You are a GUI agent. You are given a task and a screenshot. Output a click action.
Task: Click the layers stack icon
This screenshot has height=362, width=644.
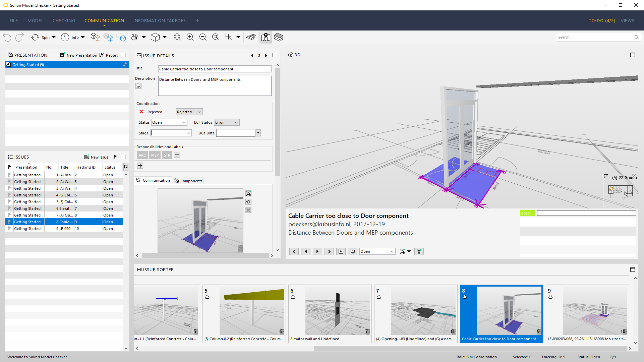click(279, 37)
